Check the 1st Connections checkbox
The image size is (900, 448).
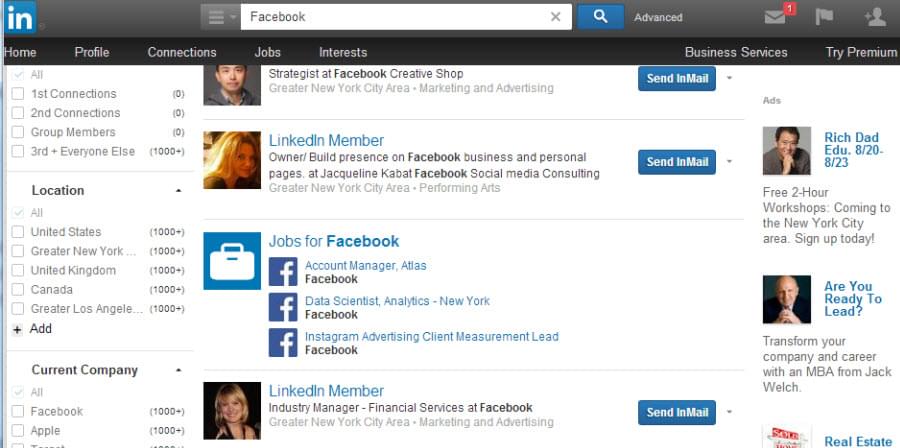(18, 94)
